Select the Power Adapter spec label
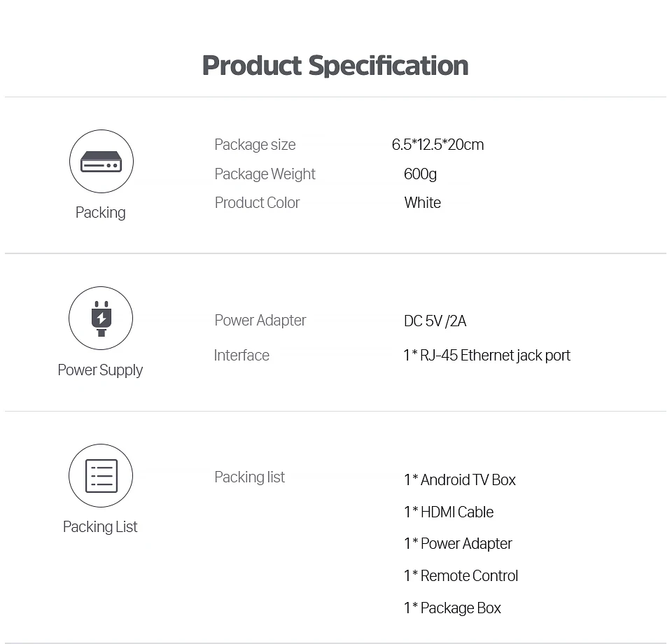The image size is (672, 644). click(260, 321)
